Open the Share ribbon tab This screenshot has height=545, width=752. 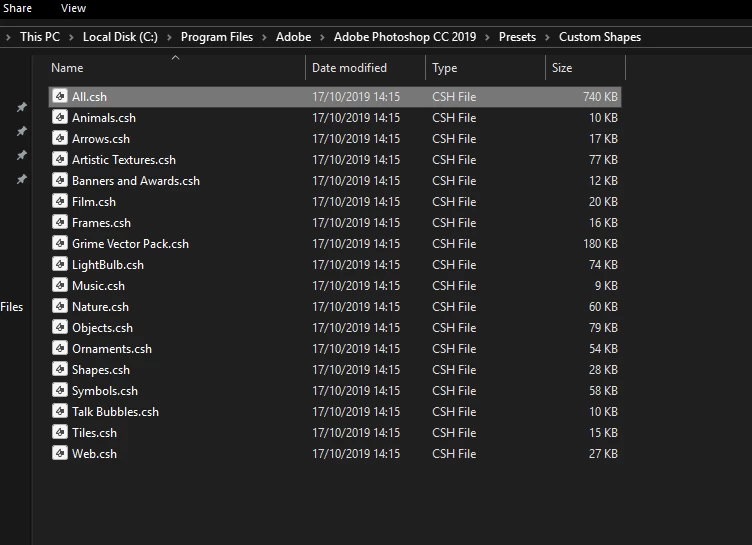(17, 8)
